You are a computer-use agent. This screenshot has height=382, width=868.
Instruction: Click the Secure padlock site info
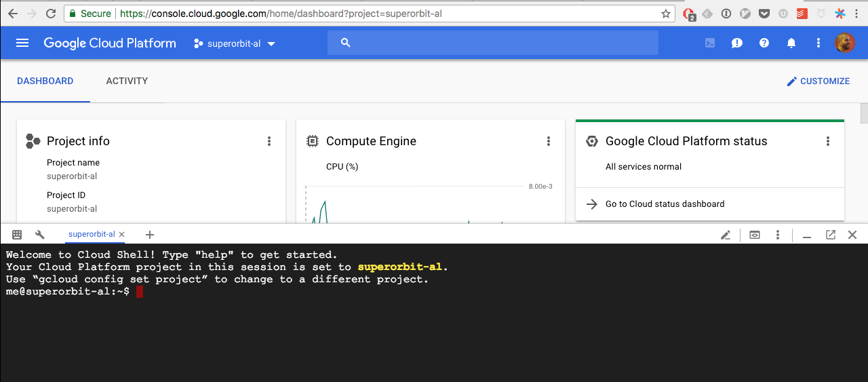coord(92,14)
